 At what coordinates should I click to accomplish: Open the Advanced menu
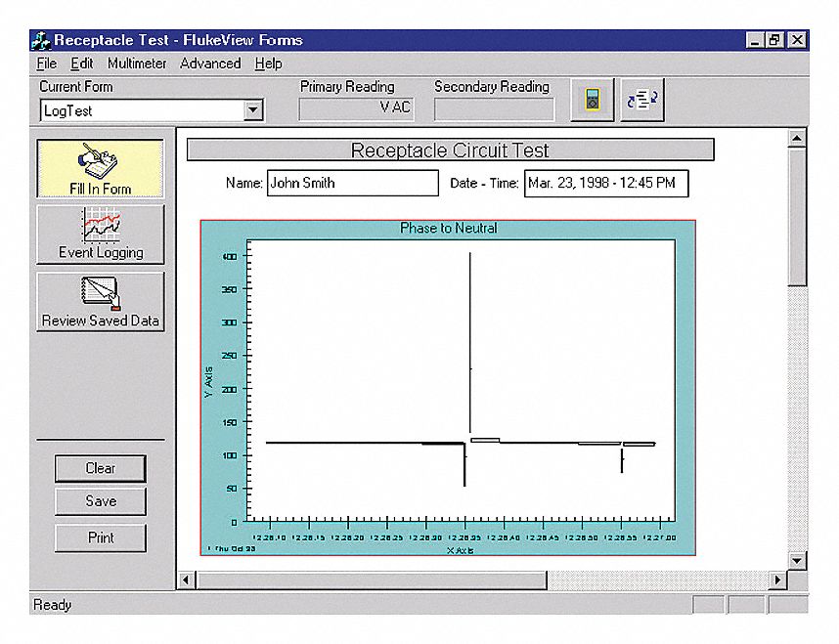(210, 64)
